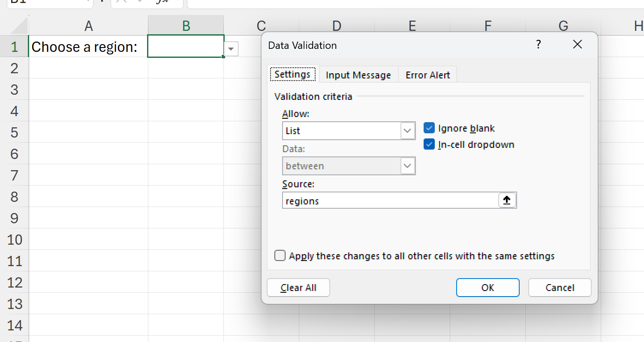Select row 2 header

15,68
